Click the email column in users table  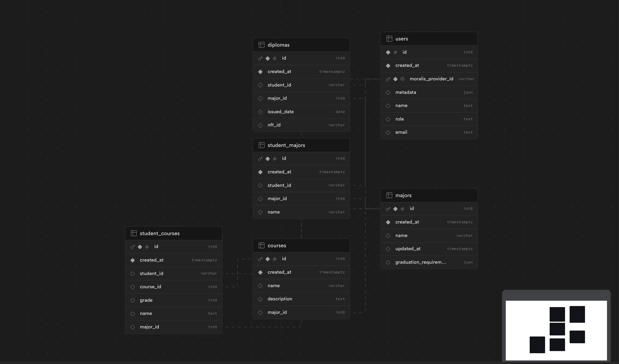point(401,132)
